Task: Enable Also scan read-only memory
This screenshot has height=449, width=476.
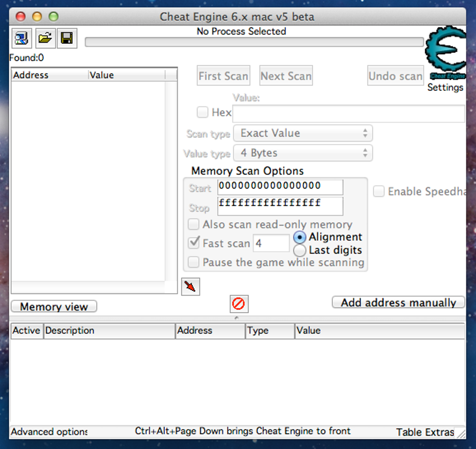Action: (193, 224)
